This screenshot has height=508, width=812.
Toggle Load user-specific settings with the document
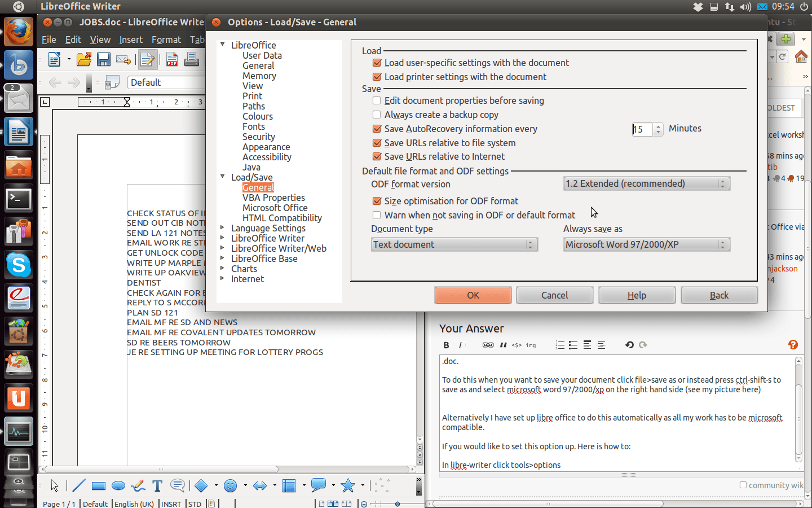(377, 63)
